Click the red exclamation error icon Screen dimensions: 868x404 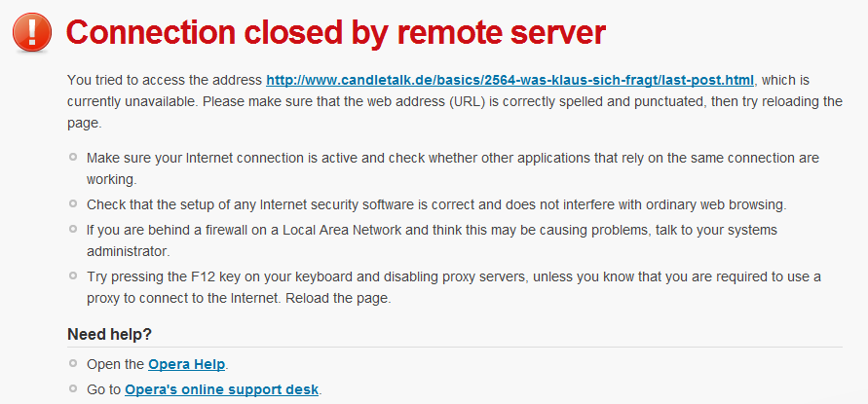(32, 32)
